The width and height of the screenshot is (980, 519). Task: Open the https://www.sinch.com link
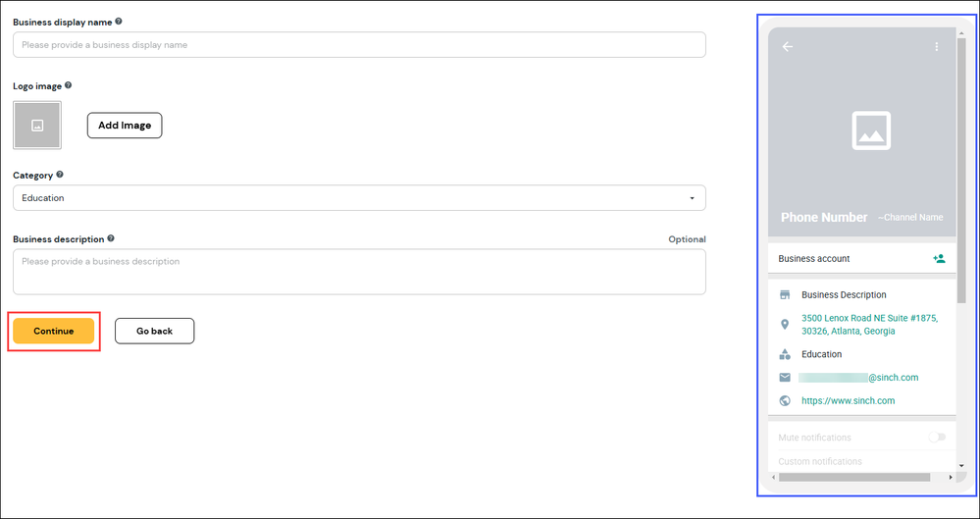849,401
